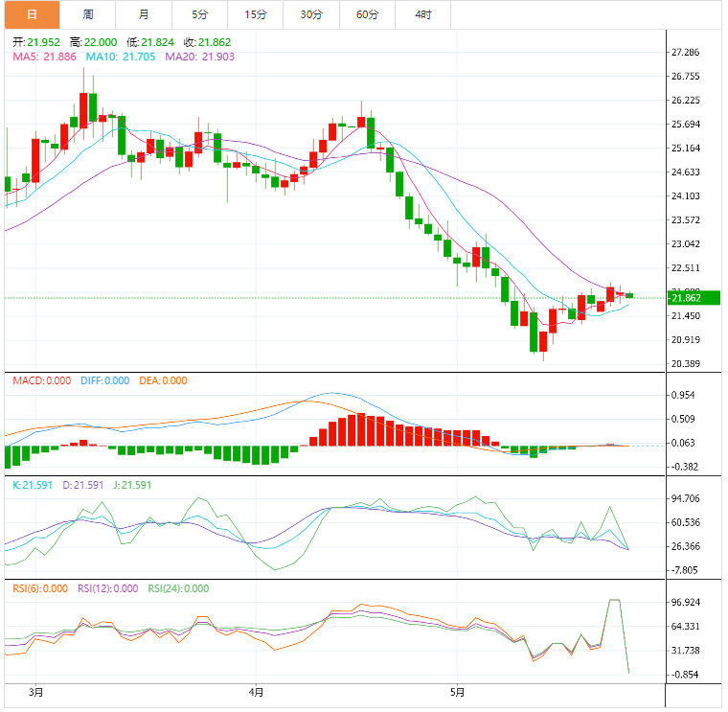The width and height of the screenshot is (728, 712).
Task: Switch to the 4时 interval tab
Action: pyautogui.click(x=422, y=14)
